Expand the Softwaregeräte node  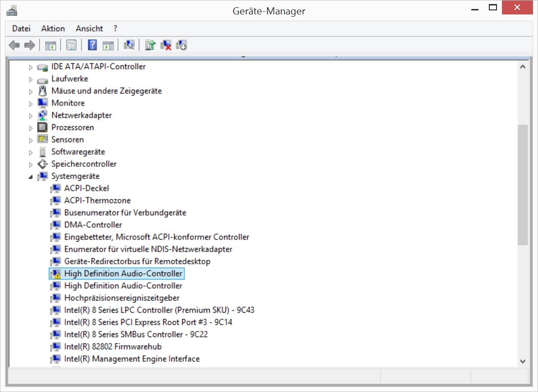point(31,152)
